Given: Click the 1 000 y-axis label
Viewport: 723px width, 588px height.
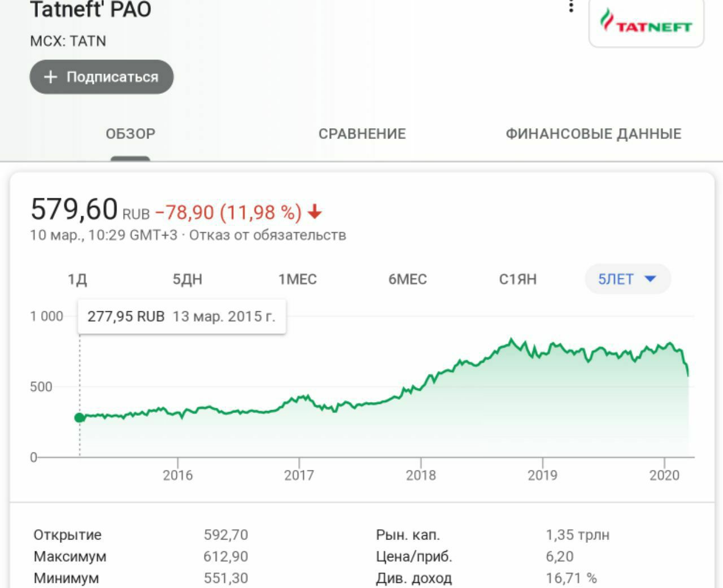Looking at the screenshot, I should click(47, 316).
